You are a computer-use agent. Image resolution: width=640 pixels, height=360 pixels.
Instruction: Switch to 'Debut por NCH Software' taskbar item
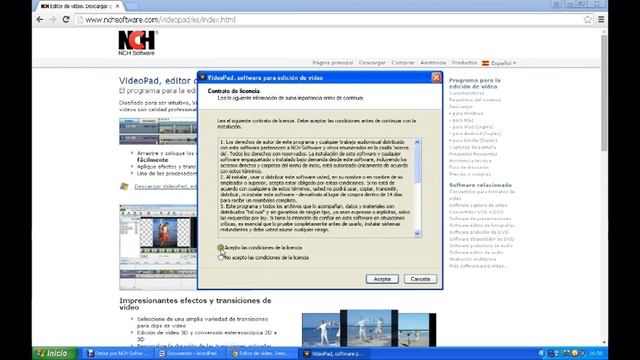coord(118,353)
